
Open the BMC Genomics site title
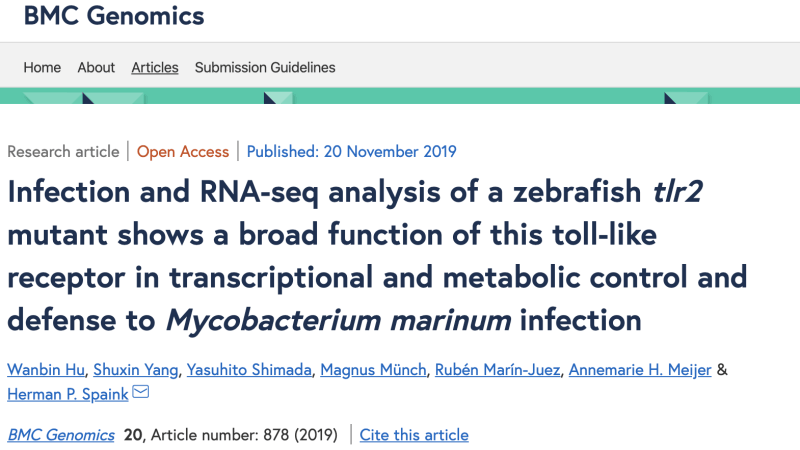[114, 15]
